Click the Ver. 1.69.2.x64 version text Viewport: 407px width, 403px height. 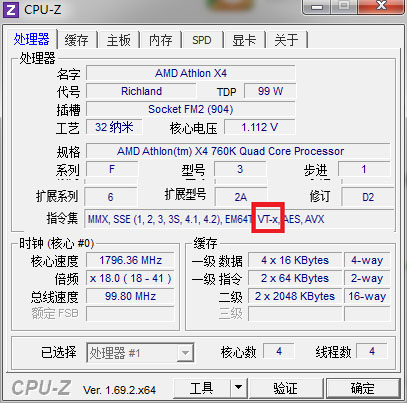coord(119,390)
